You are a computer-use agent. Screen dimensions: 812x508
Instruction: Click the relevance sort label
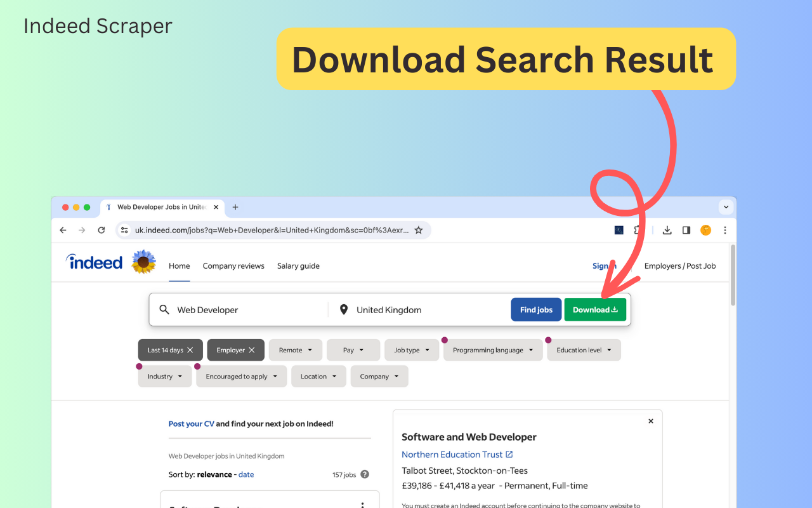[214, 474]
